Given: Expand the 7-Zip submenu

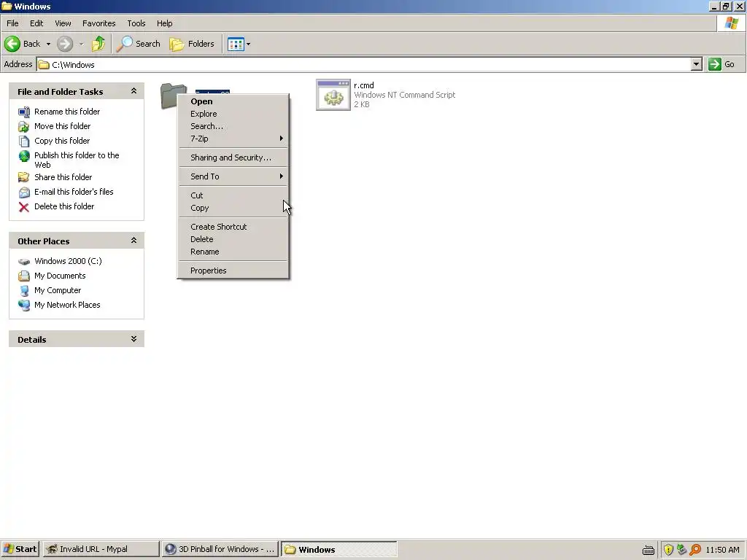Looking at the screenshot, I should pyautogui.click(x=233, y=139).
